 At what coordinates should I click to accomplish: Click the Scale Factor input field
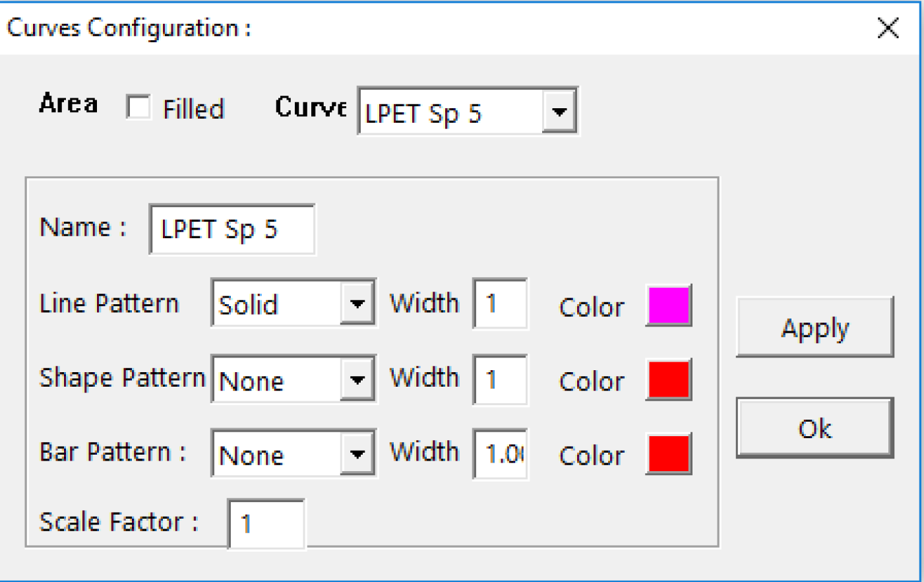[266, 524]
